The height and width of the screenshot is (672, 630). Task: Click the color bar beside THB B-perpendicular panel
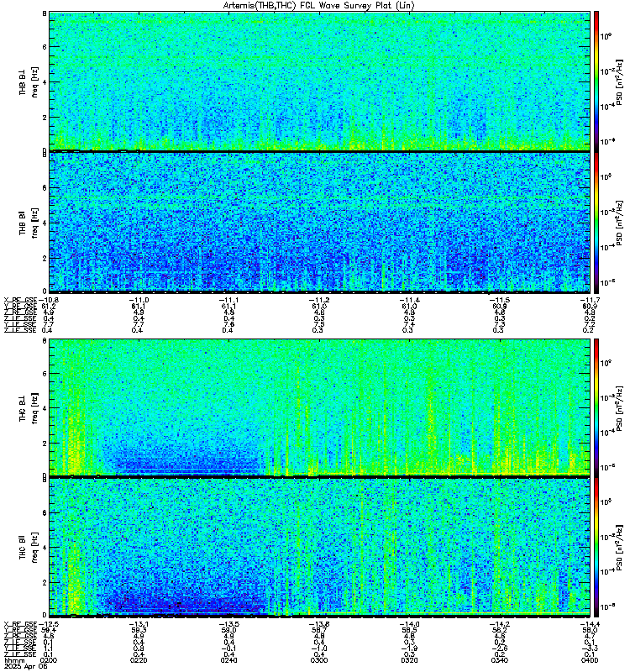click(x=596, y=81)
